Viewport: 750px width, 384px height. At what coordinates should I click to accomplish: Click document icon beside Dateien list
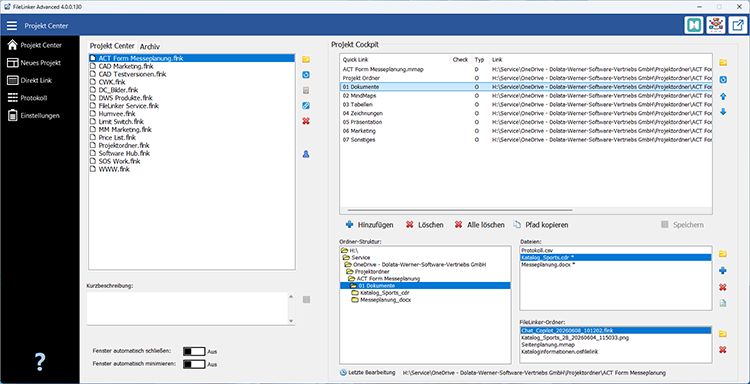(x=723, y=303)
